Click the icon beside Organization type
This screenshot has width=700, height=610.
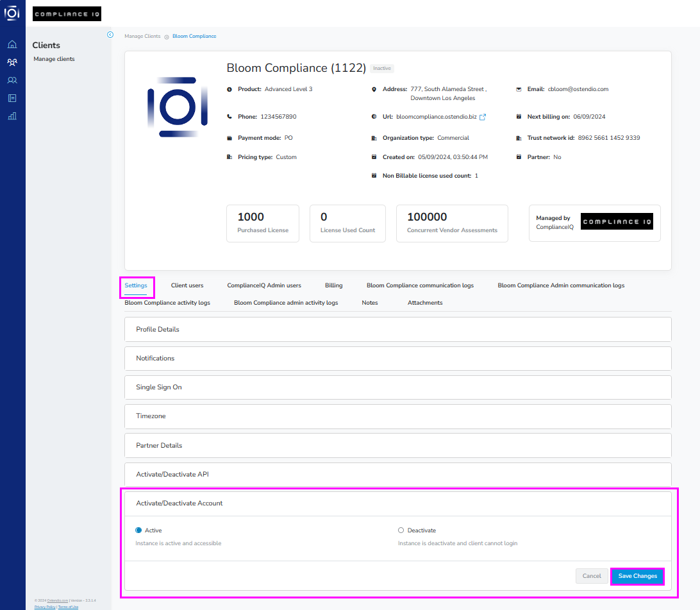pos(374,138)
